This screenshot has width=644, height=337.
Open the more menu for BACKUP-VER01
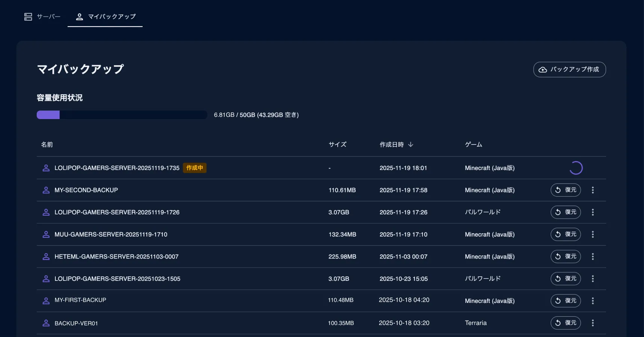(x=593, y=323)
